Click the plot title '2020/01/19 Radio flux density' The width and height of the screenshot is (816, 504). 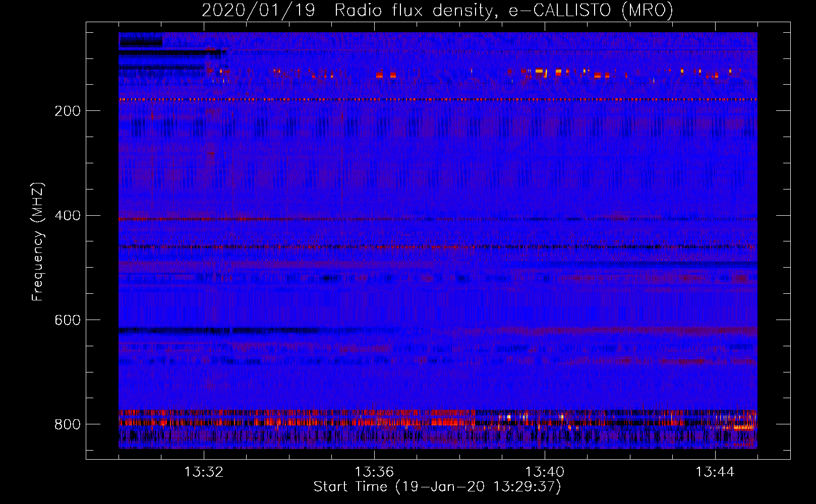coord(437,10)
